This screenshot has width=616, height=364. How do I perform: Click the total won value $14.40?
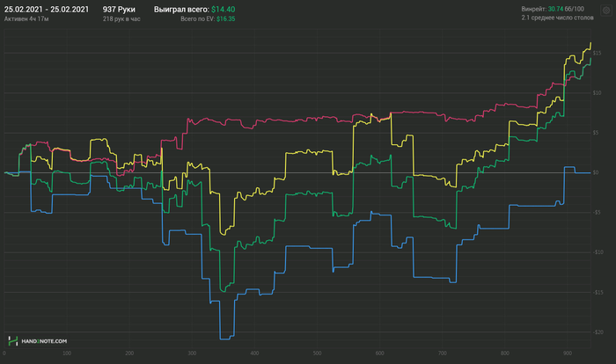[x=224, y=10]
